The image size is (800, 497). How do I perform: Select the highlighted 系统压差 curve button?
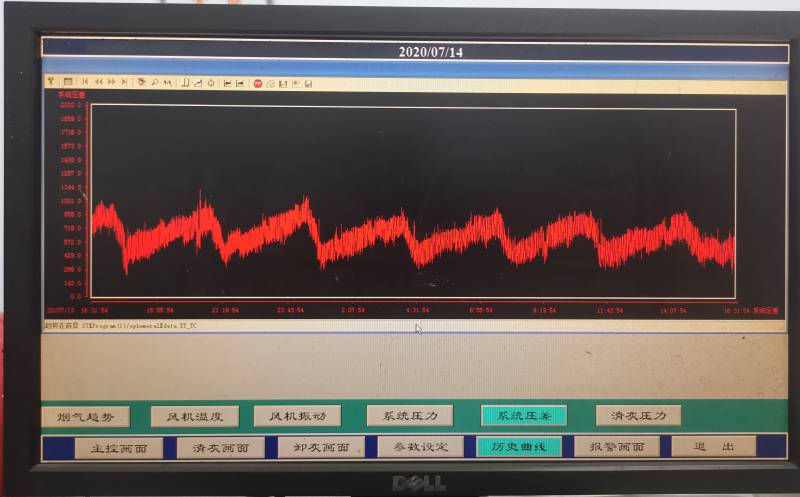coord(524,415)
